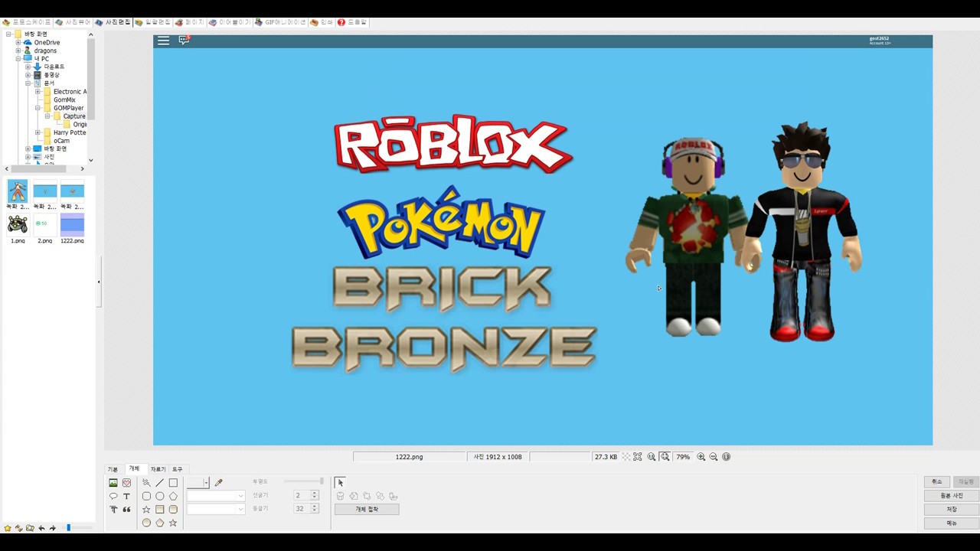
Task: Add a speech balloon object
Action: click(x=113, y=496)
